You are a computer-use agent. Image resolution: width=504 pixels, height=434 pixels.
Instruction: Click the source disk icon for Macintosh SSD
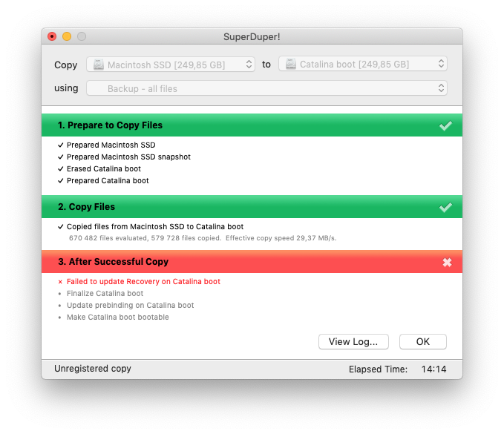click(99, 65)
